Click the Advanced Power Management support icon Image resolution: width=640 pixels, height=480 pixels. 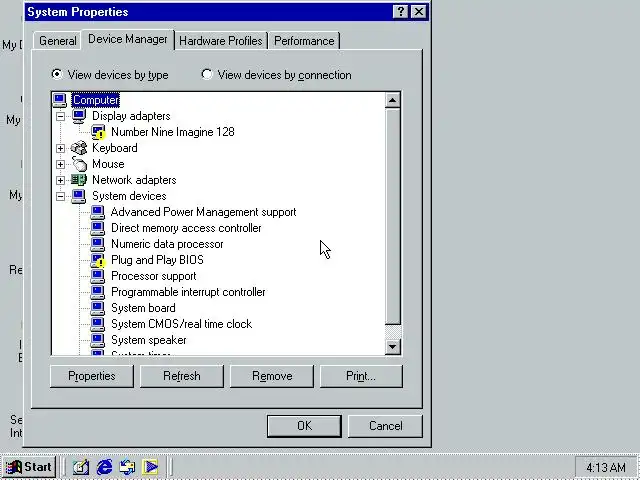[98, 212]
